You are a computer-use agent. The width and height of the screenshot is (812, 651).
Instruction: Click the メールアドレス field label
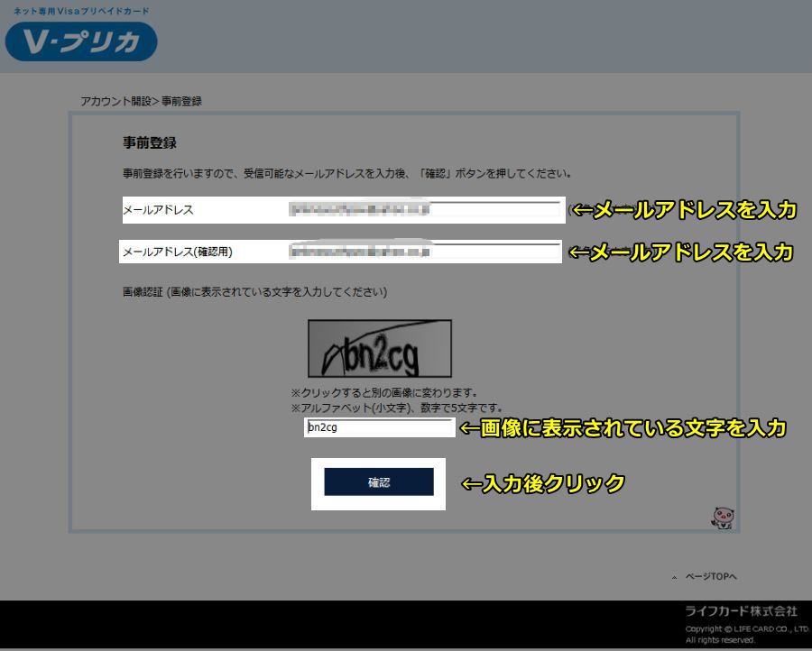158,210
